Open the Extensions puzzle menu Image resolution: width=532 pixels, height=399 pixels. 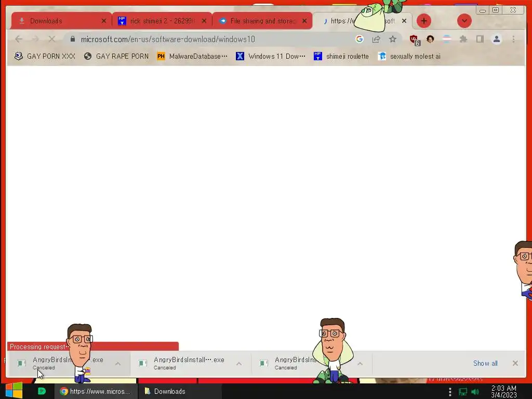[x=463, y=39]
